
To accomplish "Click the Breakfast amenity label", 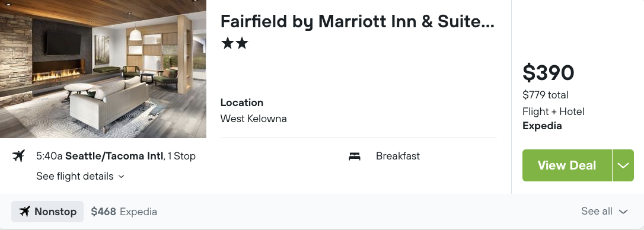I will (397, 156).
